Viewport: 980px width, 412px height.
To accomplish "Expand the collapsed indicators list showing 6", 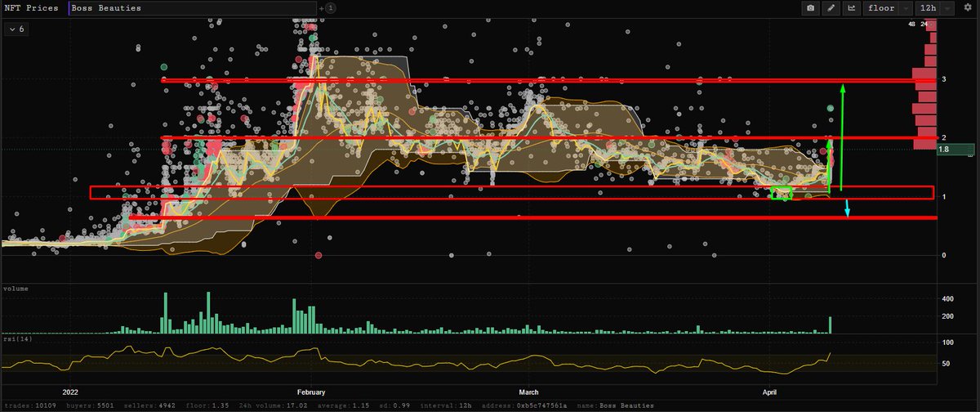I will point(16,29).
